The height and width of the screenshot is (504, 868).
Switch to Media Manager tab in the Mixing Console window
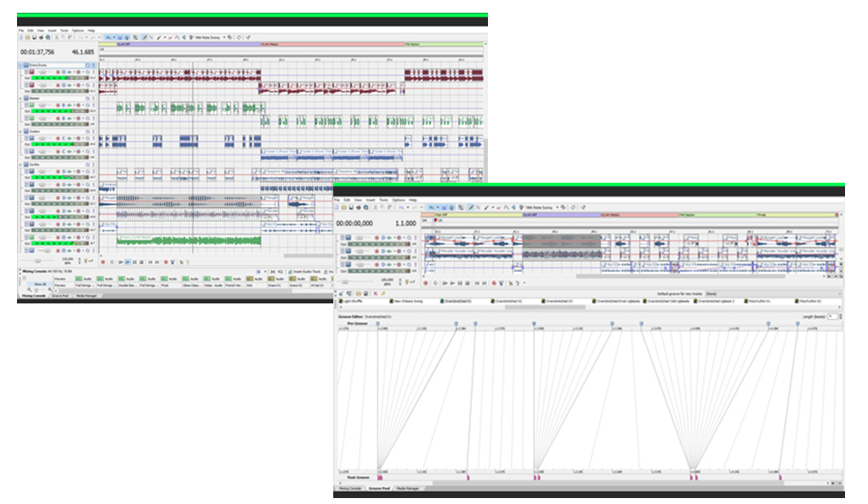tap(87, 296)
